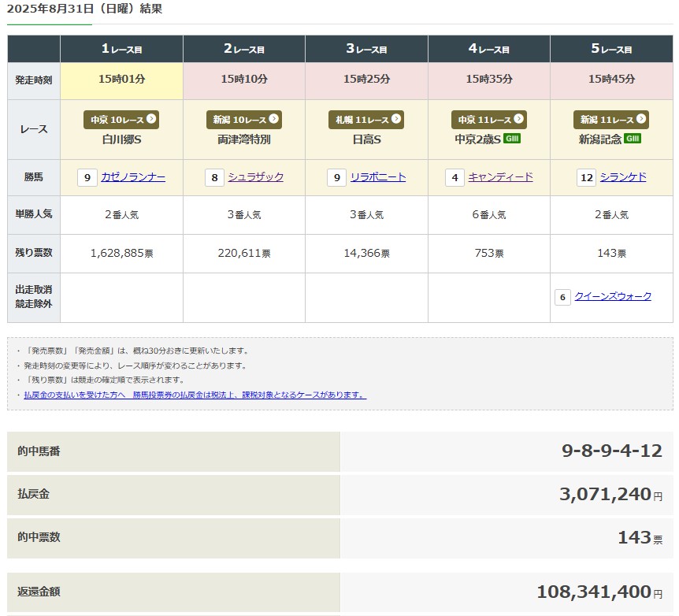Open the 払戻金 tax notice link
Viewport: 679px width, 616px height.
click(x=195, y=395)
